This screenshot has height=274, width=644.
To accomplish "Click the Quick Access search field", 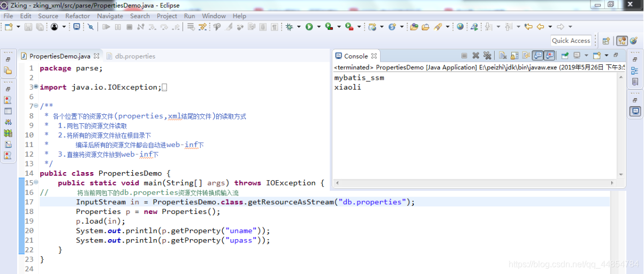I will tap(571, 40).
